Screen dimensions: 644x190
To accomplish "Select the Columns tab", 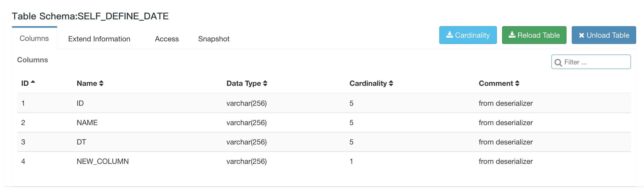I will [34, 38].
